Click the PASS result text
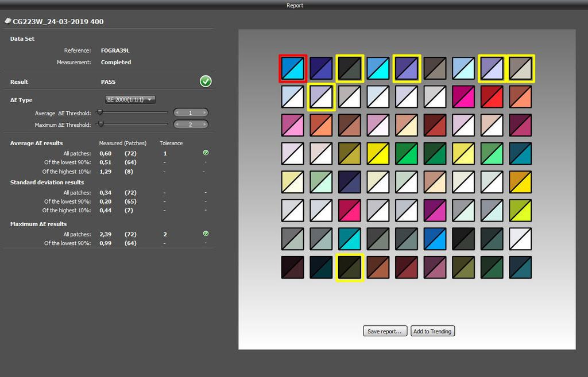This screenshot has height=377, width=588. coord(108,81)
